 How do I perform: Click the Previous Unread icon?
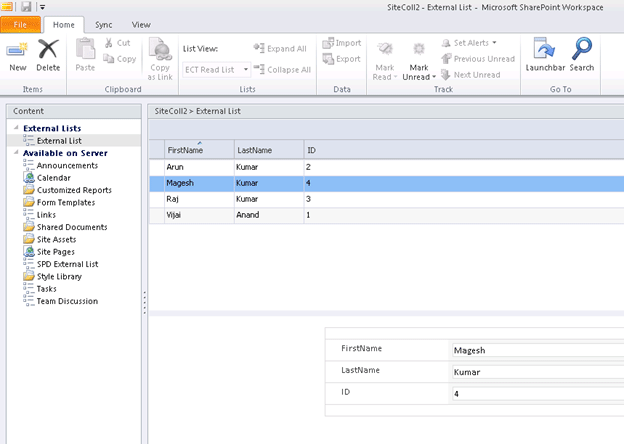(x=446, y=58)
